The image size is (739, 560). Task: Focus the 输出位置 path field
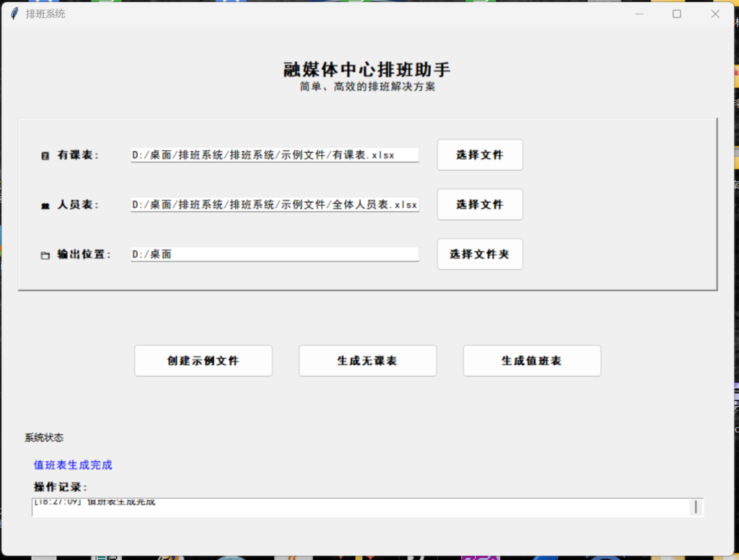click(275, 254)
